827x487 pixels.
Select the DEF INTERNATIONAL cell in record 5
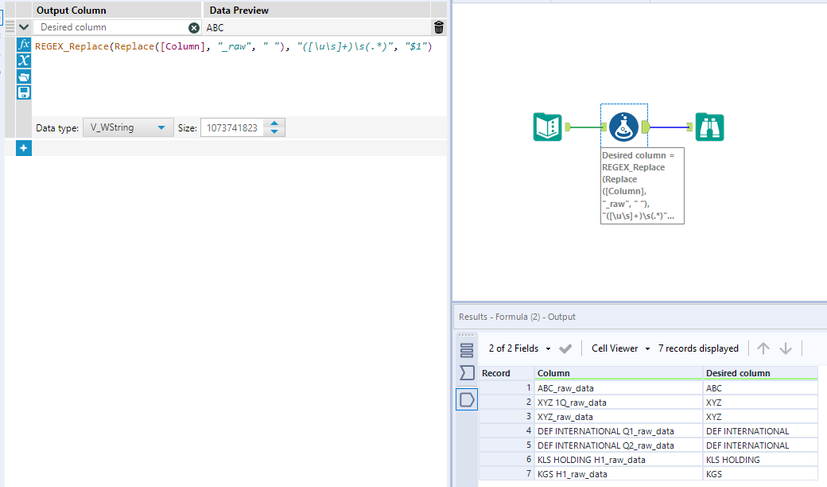pyautogui.click(x=760, y=445)
